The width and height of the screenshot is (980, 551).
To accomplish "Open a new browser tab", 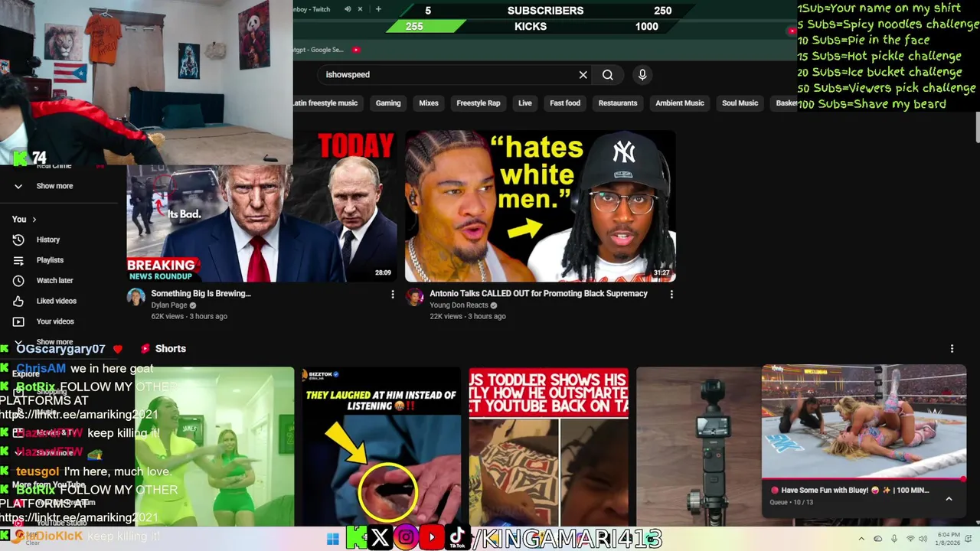I will (x=378, y=9).
